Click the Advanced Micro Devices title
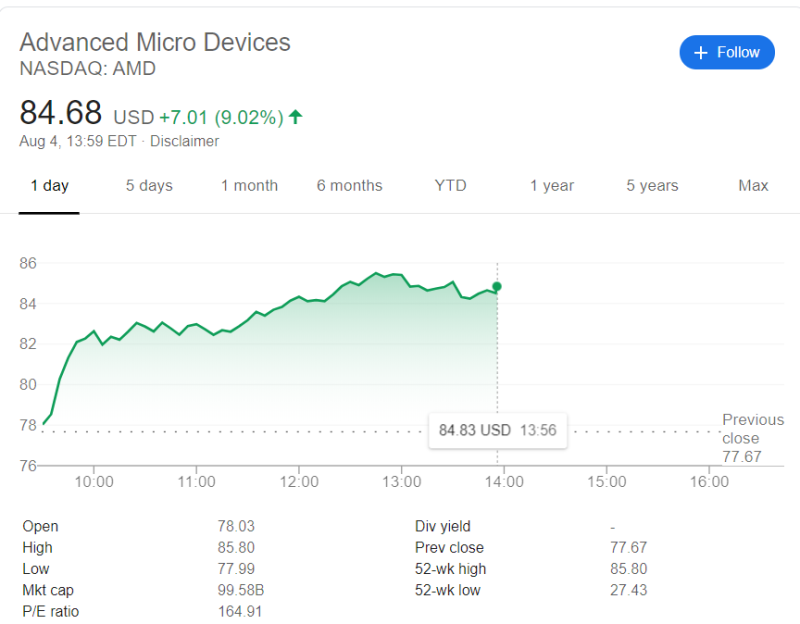Viewport: 800px width, 624px height. tap(155, 42)
